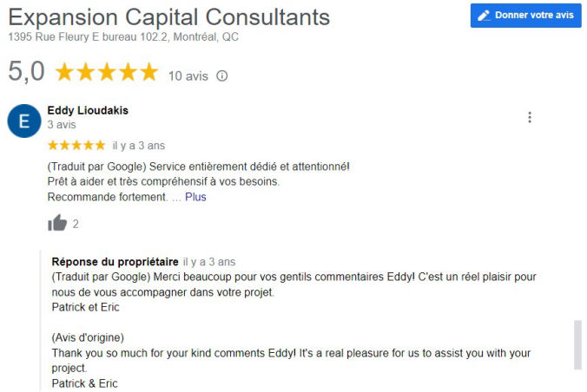This screenshot has height=392, width=587.
Task: Click the 10 avis review count
Action: tap(188, 76)
